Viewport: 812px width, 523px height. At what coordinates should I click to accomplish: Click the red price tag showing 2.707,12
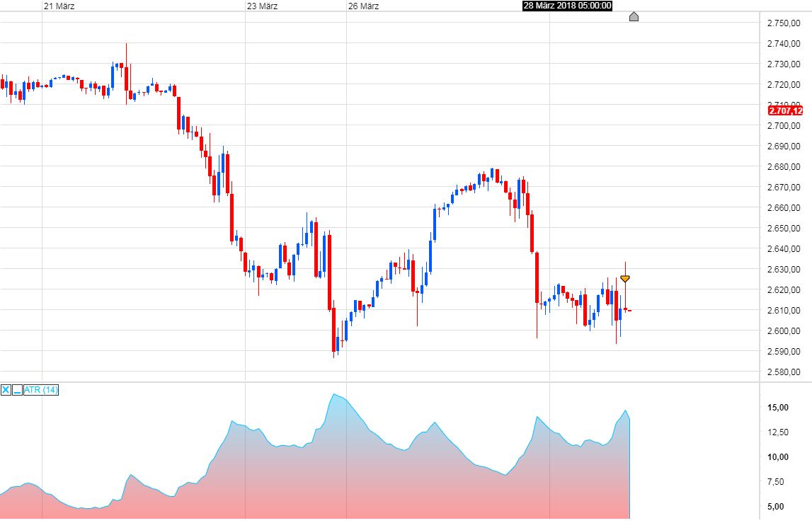tap(786, 111)
